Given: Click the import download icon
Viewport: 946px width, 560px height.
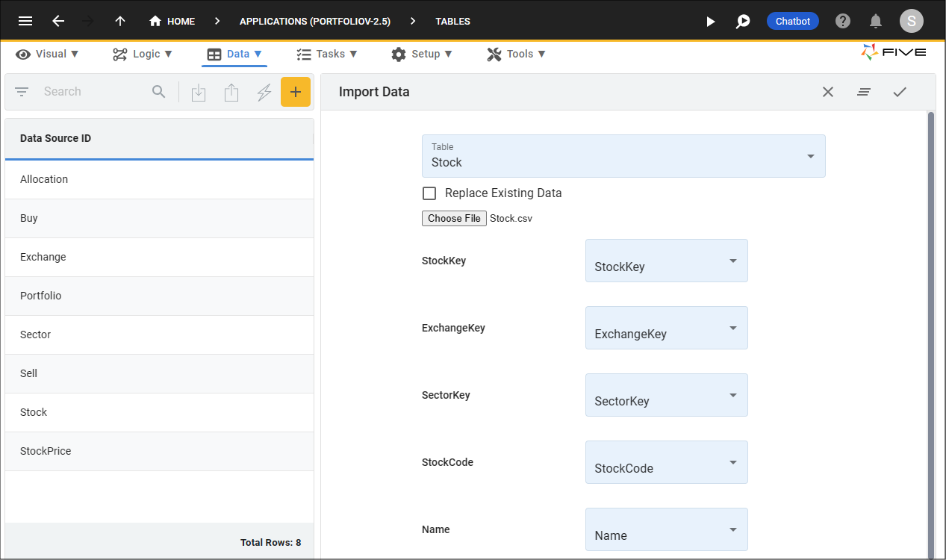Looking at the screenshot, I should 199,93.
